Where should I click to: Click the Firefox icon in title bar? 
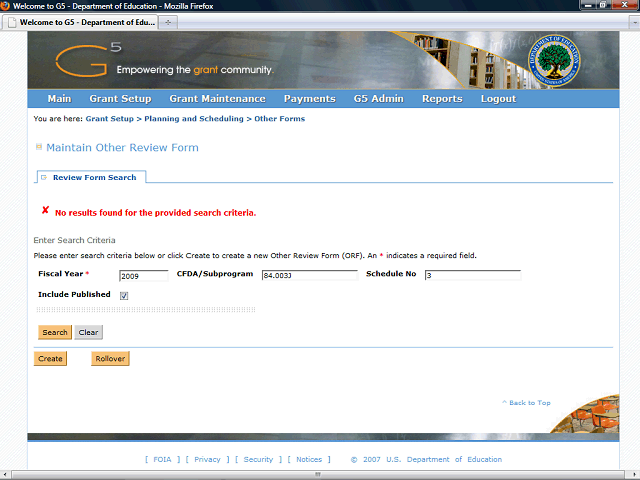5,6
